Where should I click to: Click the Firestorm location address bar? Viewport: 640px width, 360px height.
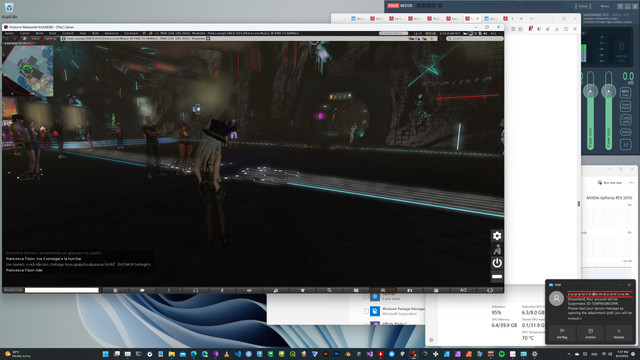coord(249,39)
